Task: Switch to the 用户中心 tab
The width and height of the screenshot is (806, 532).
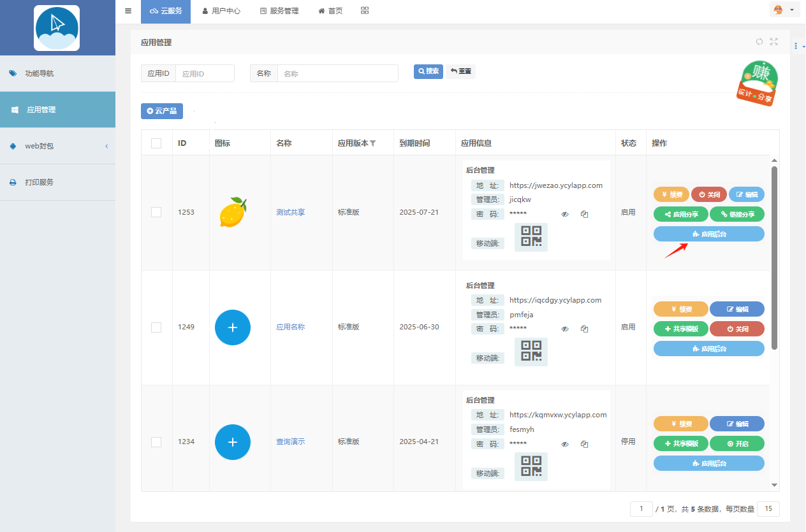Action: [x=221, y=11]
